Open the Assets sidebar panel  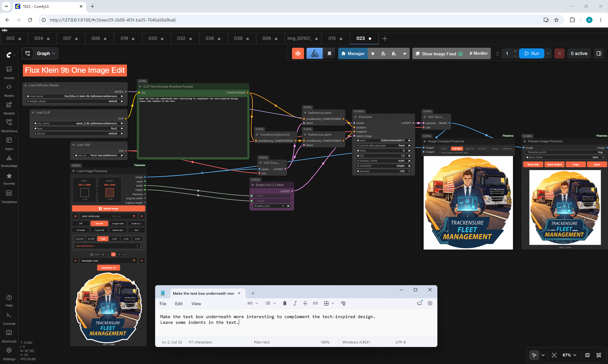9,72
